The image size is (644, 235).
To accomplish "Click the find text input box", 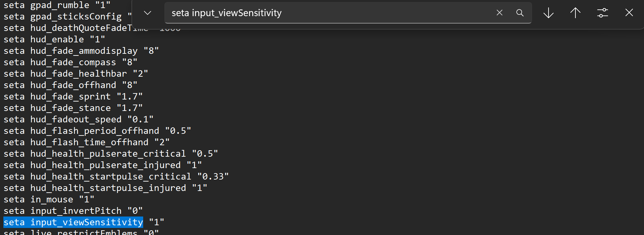I will click(x=329, y=13).
